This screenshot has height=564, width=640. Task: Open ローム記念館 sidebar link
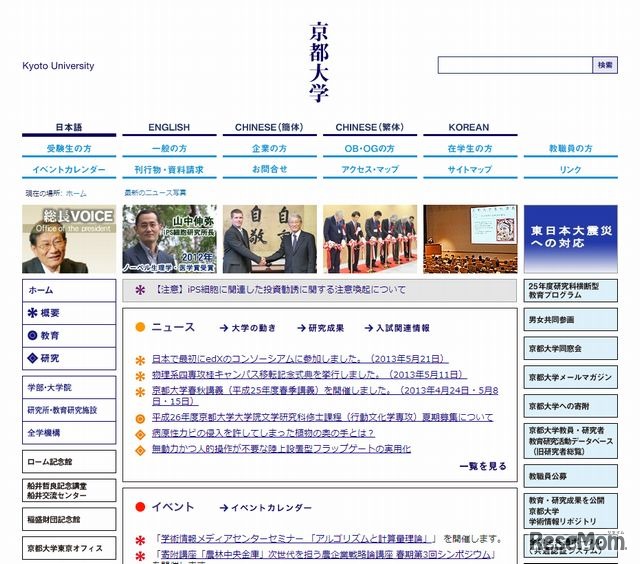(x=69, y=462)
